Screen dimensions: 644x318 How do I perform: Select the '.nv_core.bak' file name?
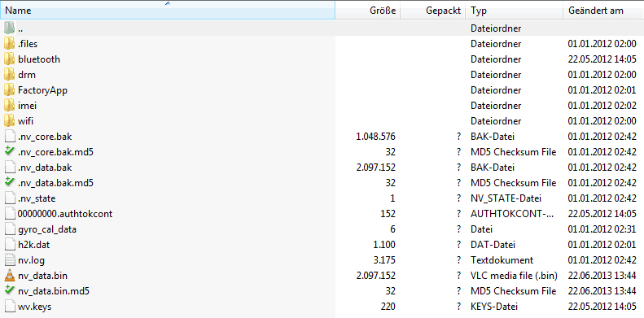point(46,137)
